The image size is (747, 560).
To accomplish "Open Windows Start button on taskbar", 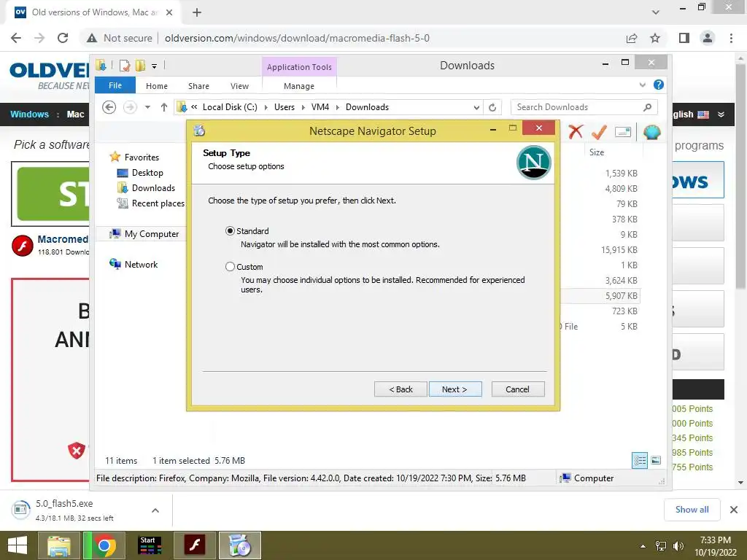I will click(18, 545).
